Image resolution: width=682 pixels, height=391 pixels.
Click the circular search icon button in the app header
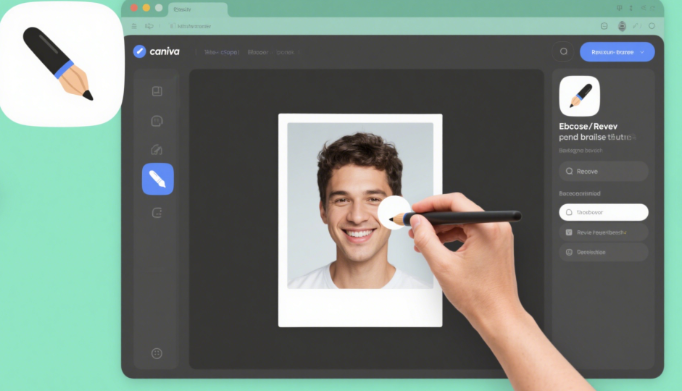coord(563,52)
